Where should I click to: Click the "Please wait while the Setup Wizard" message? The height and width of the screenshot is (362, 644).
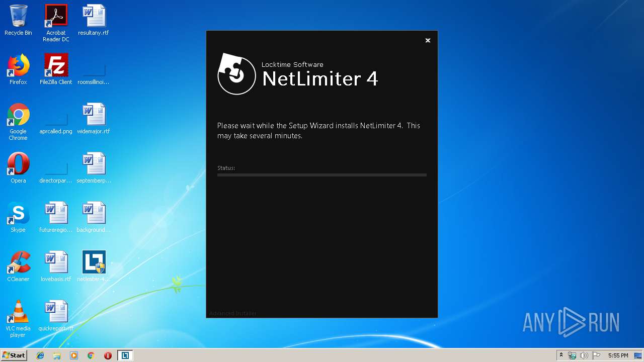pyautogui.click(x=318, y=131)
